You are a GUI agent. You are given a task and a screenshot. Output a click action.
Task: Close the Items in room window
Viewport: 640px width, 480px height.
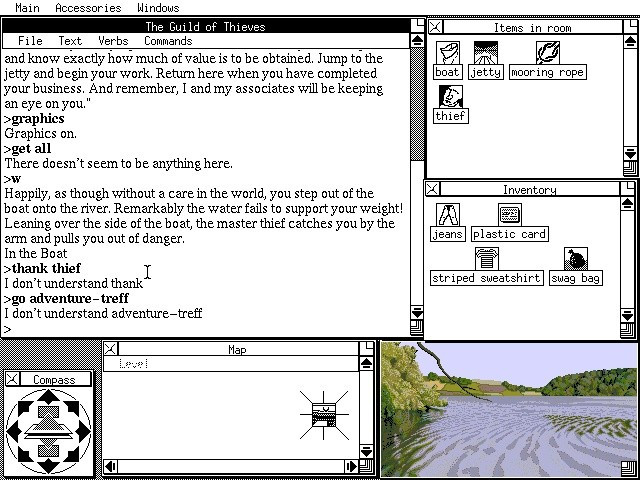point(436,27)
